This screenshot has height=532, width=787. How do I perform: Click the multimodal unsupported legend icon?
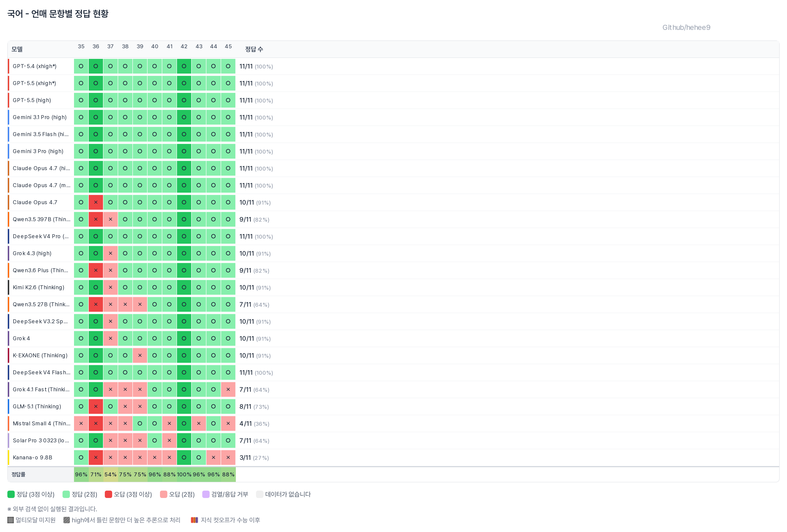(11, 520)
